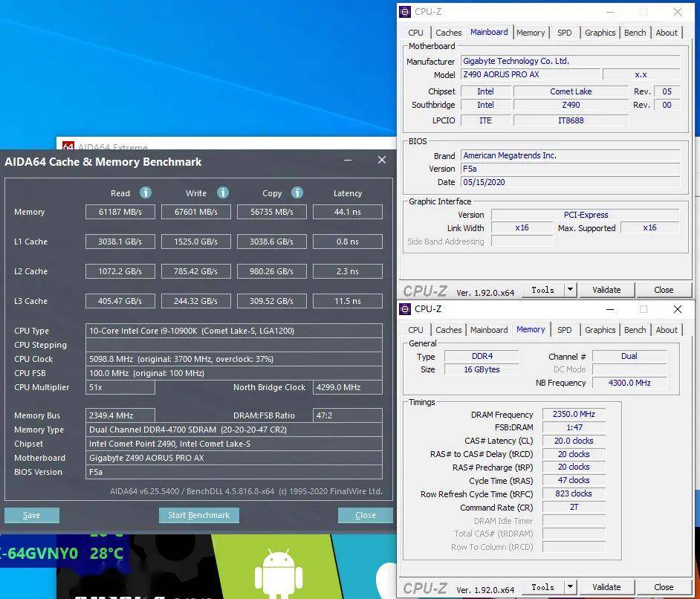Click the Close button in AIDA64 benchmark

(x=365, y=515)
